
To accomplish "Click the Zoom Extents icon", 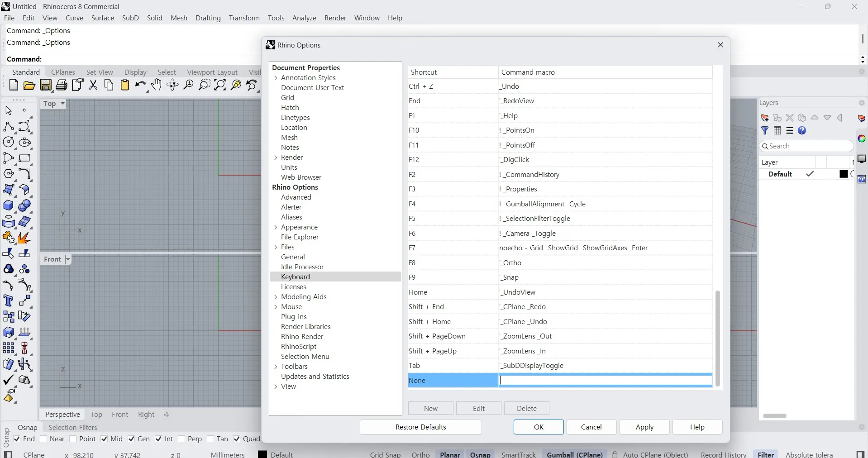I will click(220, 85).
